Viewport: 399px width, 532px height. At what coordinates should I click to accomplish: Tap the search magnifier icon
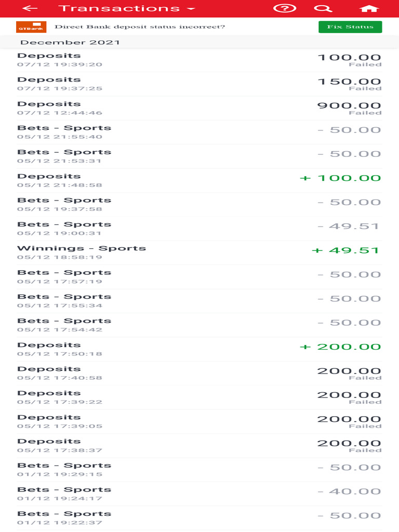(323, 8)
